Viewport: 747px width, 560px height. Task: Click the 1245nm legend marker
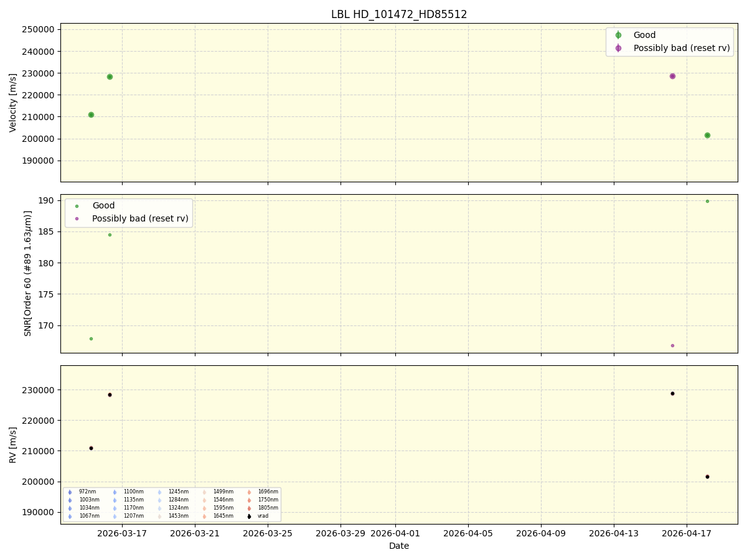point(159,492)
